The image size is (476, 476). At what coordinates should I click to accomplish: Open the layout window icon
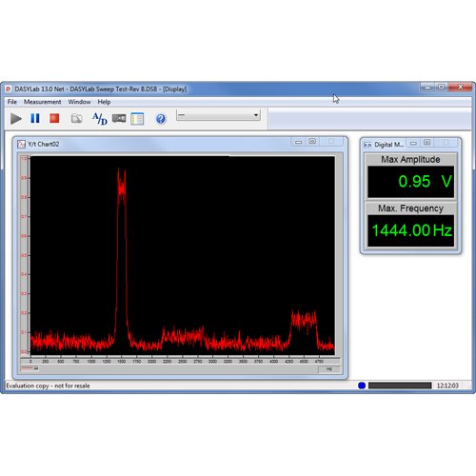137,119
